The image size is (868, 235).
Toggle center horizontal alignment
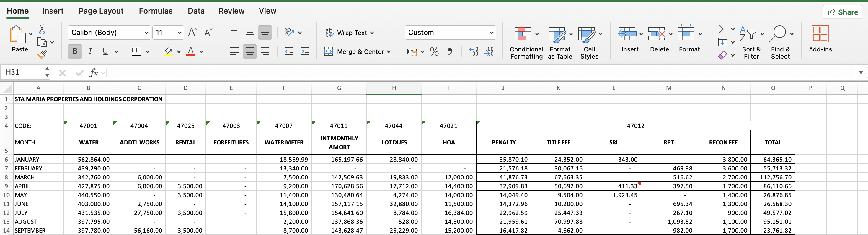click(249, 52)
